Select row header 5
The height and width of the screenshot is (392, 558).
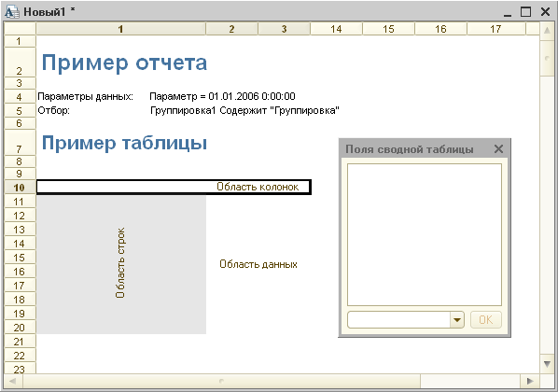coord(20,111)
